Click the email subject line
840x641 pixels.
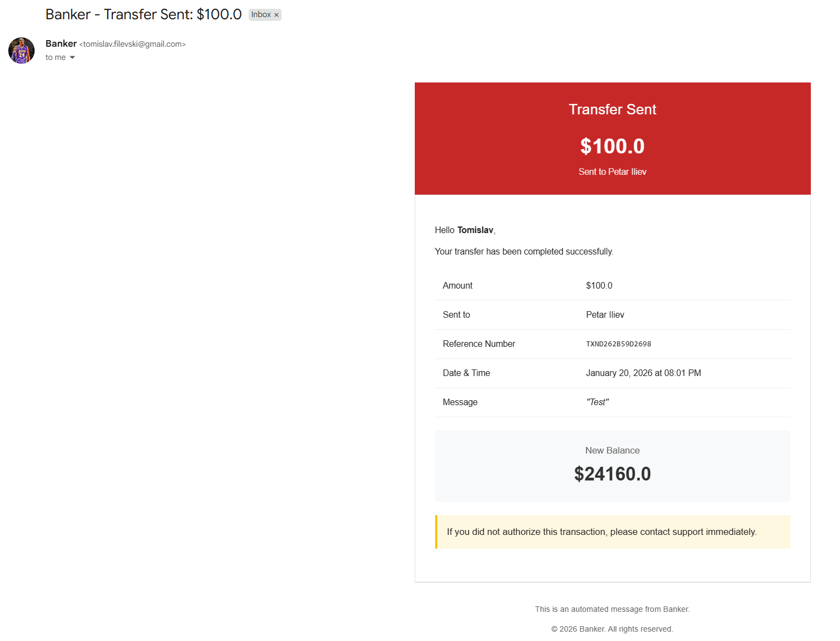[143, 14]
